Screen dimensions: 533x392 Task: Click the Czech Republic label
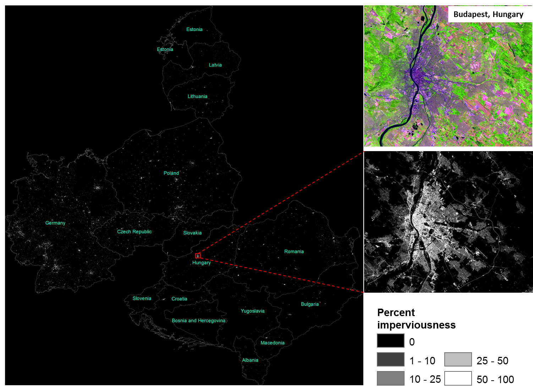click(134, 232)
